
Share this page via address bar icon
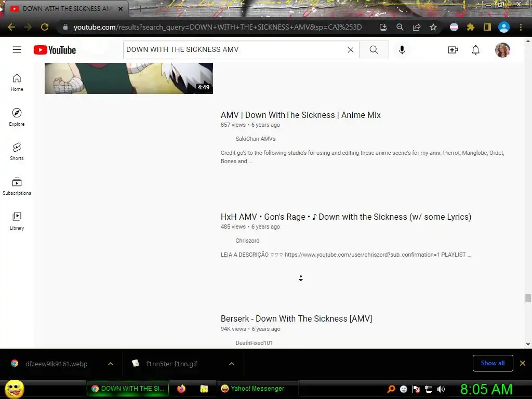pyautogui.click(x=417, y=27)
